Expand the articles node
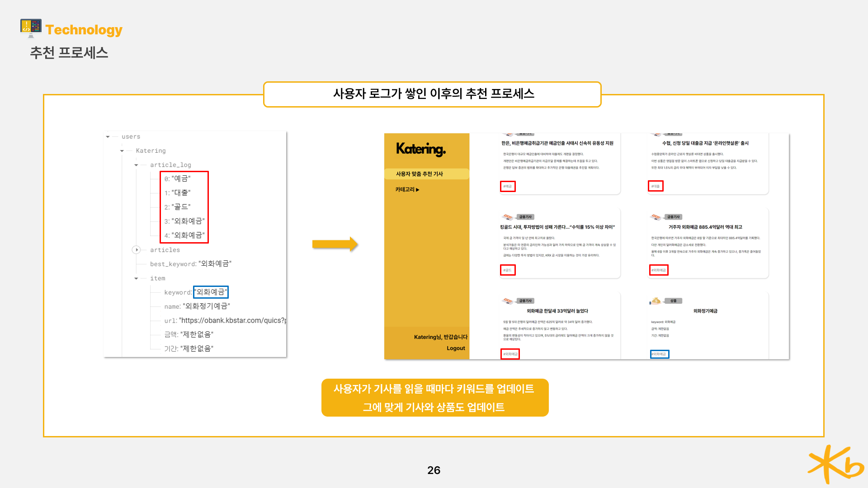 [x=137, y=250]
